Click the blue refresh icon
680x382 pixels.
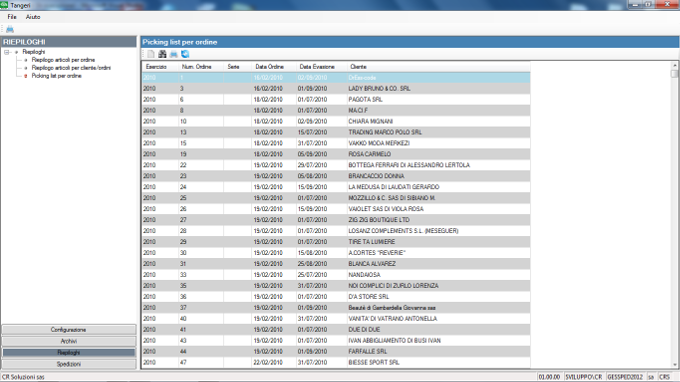click(185, 54)
